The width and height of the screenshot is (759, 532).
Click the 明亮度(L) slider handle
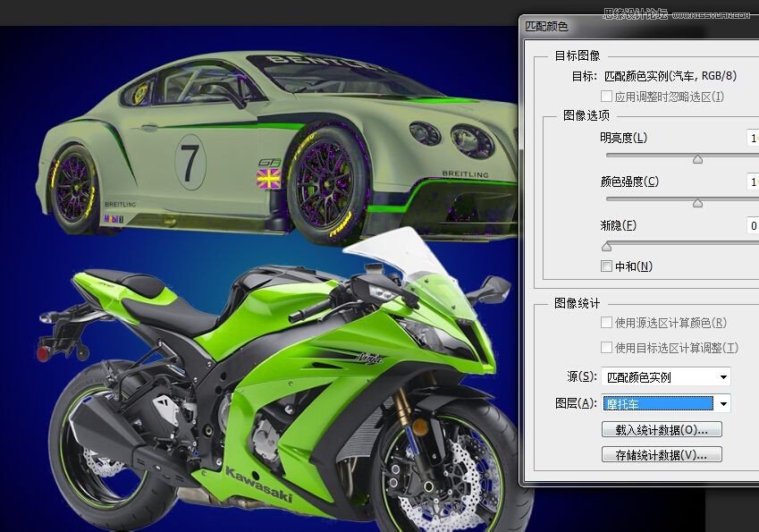[x=697, y=159]
